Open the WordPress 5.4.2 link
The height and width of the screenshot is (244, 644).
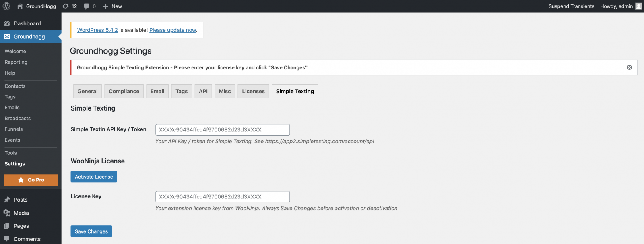coord(97,30)
